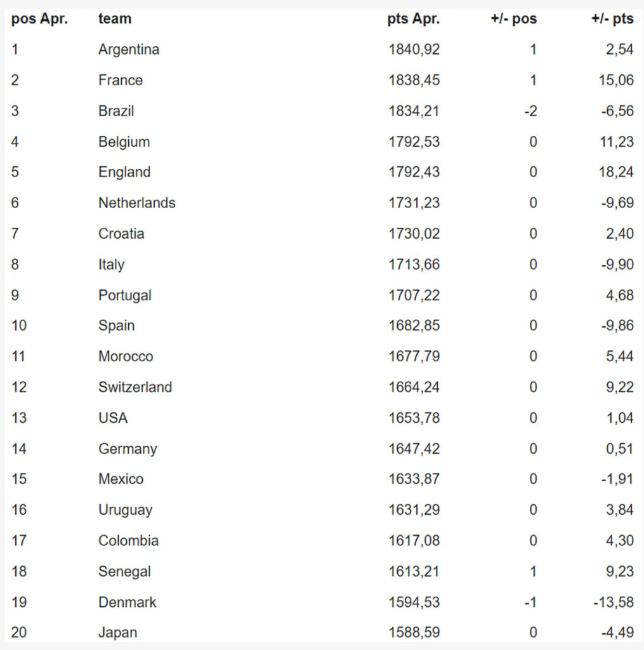This screenshot has height=650, width=644.
Task: Click Germany in the team column
Action: 128,449
